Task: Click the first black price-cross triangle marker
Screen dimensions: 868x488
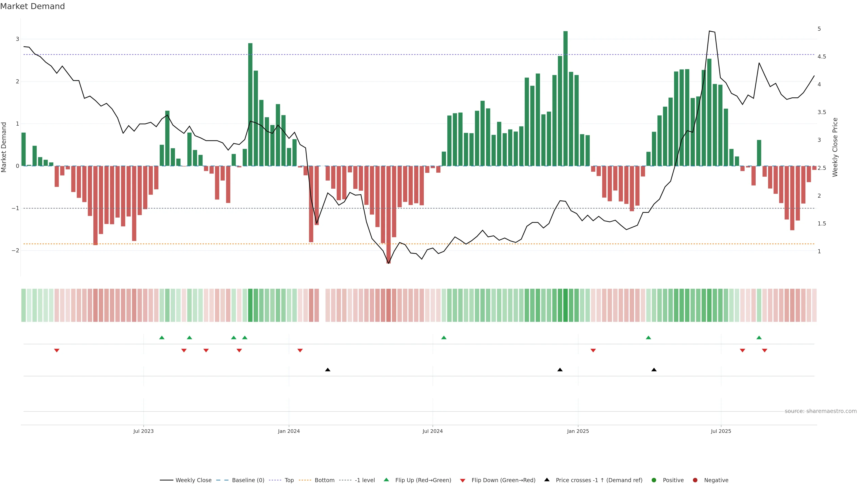Action: 328,370
